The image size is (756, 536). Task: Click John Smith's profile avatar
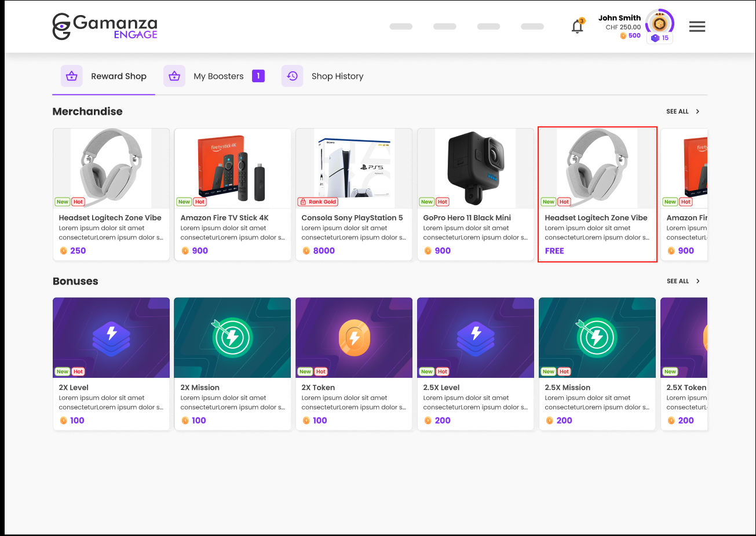[x=659, y=24]
